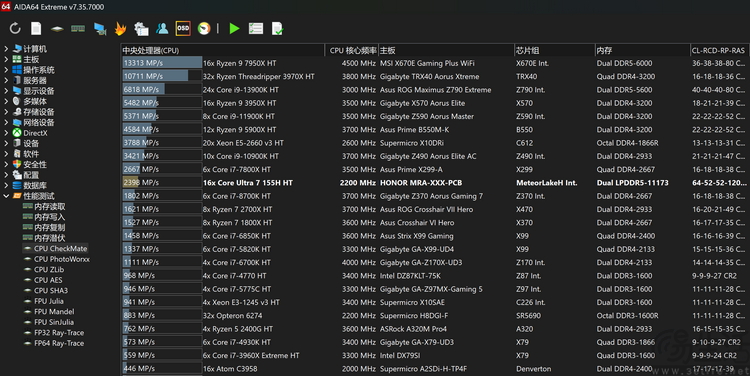Select 软件 in the sidebar tree
This screenshot has width=750, height=376.
click(31, 154)
